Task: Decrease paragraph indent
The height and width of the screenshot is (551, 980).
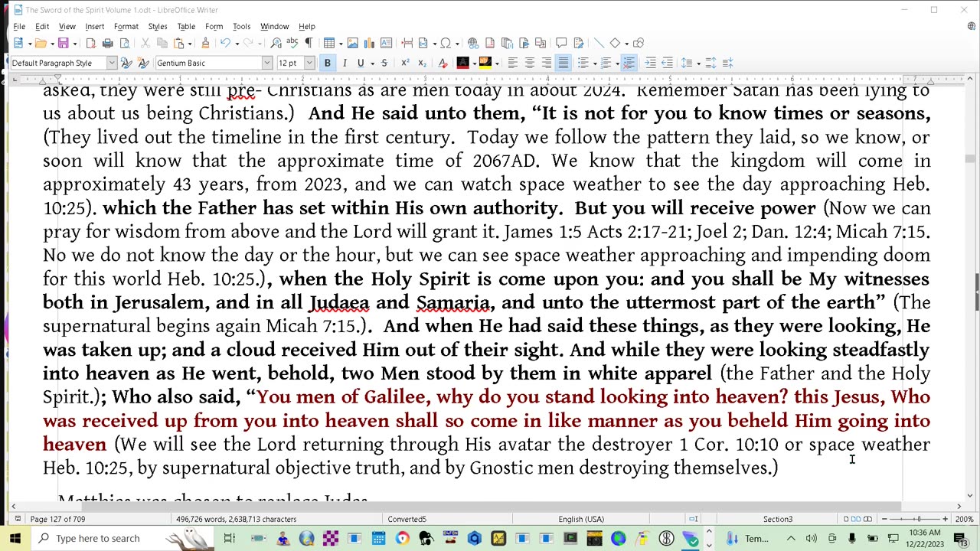Action: pos(667,63)
